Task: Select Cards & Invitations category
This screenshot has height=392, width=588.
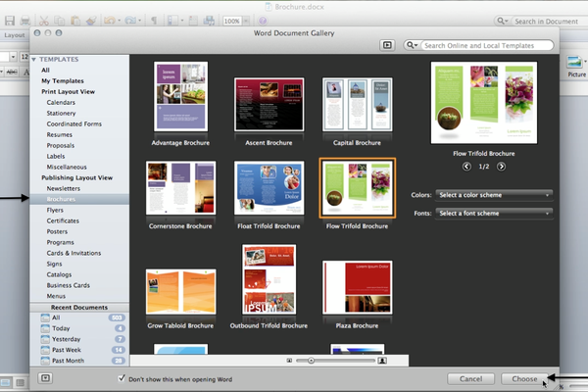Action: [73, 253]
